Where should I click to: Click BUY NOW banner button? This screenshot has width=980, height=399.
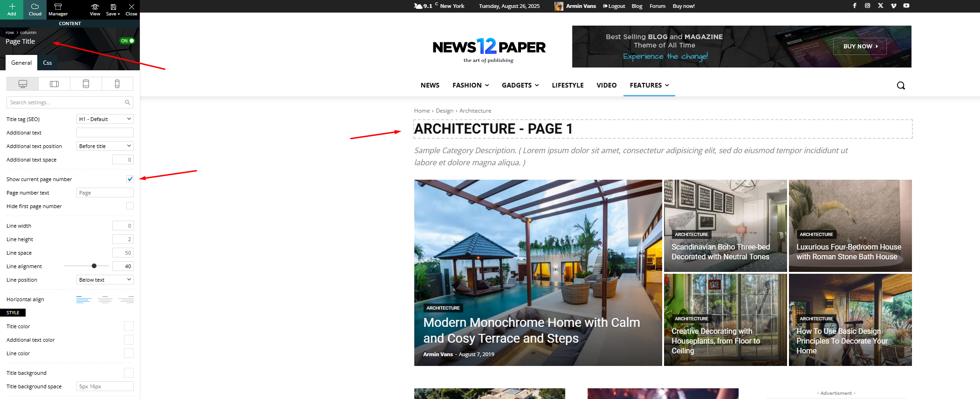pyautogui.click(x=860, y=47)
